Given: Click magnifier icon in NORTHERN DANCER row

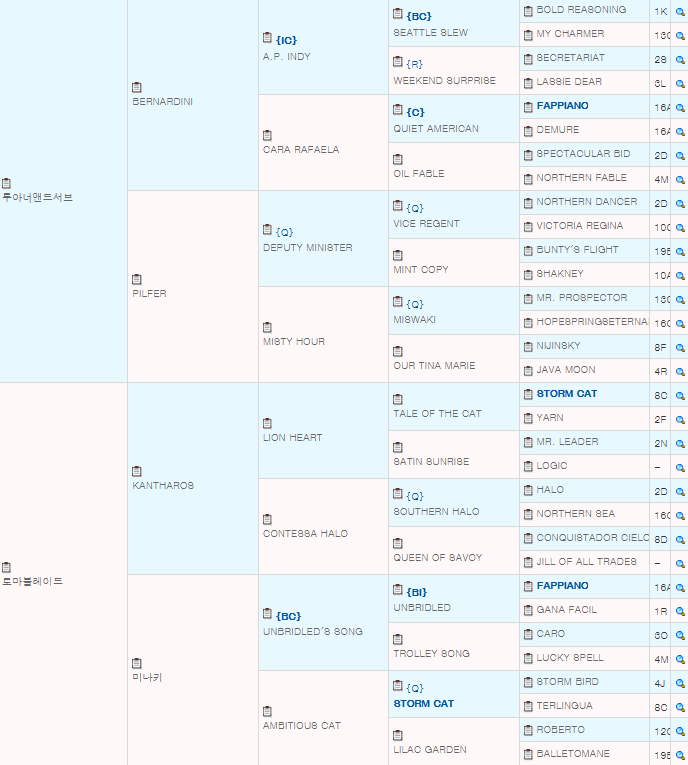Looking at the screenshot, I should point(680,203).
